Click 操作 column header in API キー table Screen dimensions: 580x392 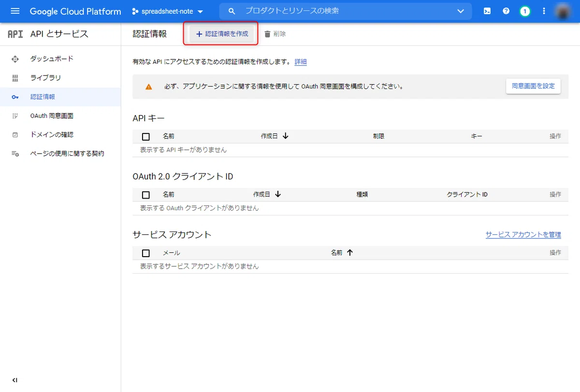click(555, 136)
